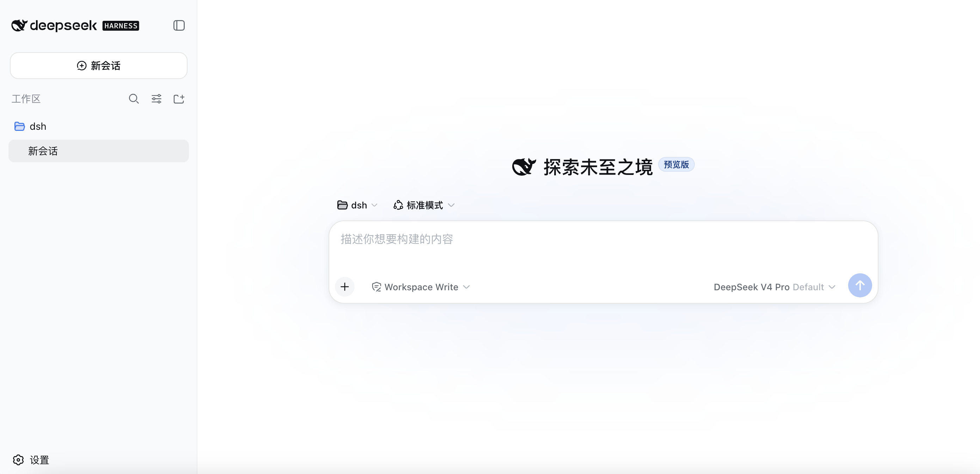Open the Workspace Write permission dropdown
The width and height of the screenshot is (980, 474).
(x=421, y=287)
